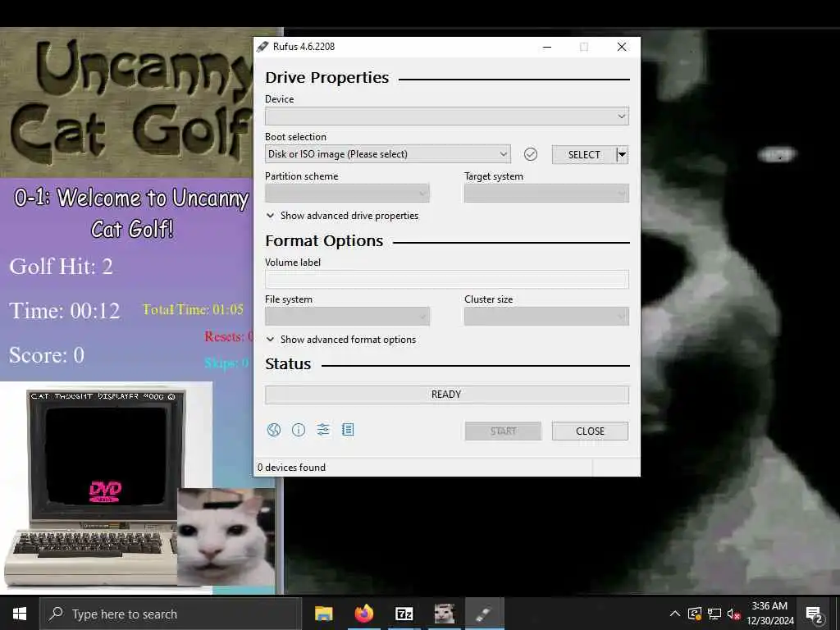Click the taskbar clock showing 3:36 AM

click(x=769, y=614)
